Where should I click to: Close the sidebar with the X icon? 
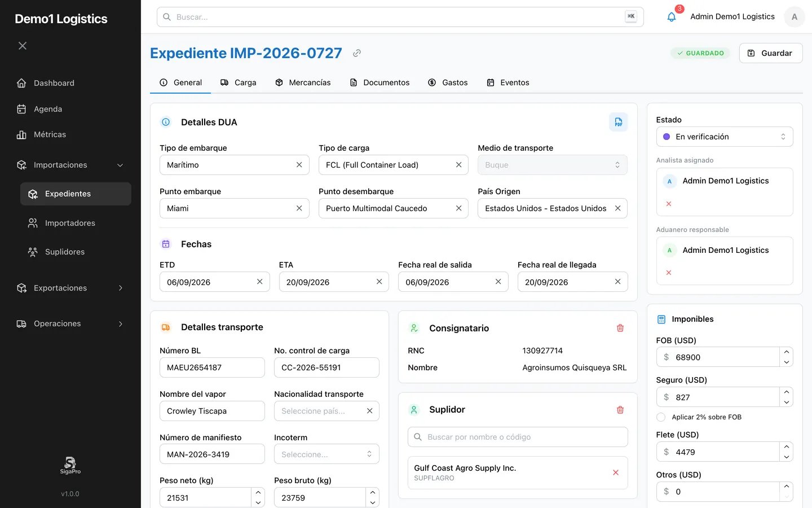23,46
